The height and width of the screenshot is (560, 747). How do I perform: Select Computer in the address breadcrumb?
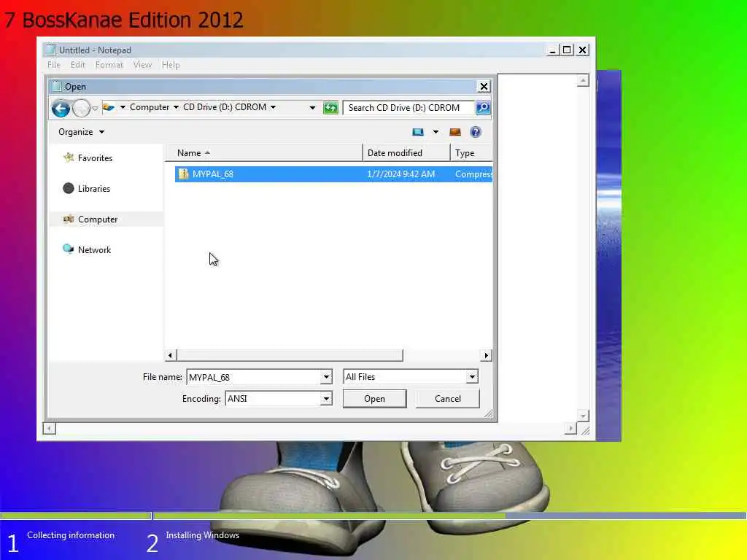(150, 107)
